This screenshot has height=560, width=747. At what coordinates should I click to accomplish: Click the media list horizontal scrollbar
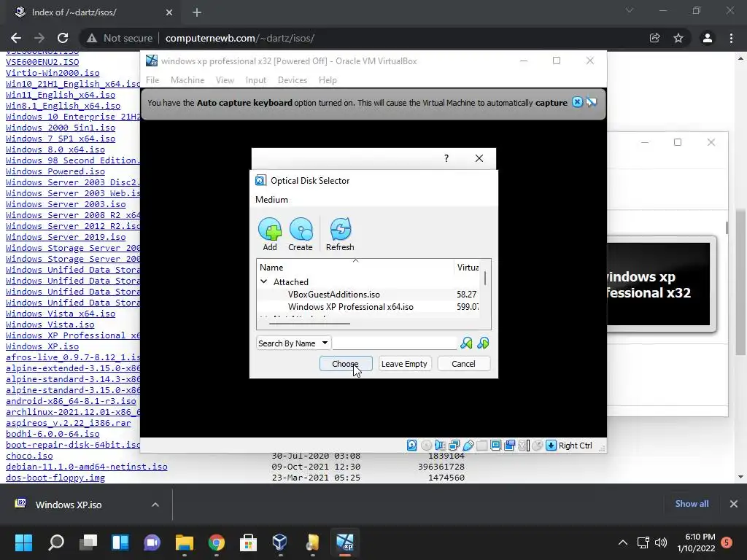point(309,323)
